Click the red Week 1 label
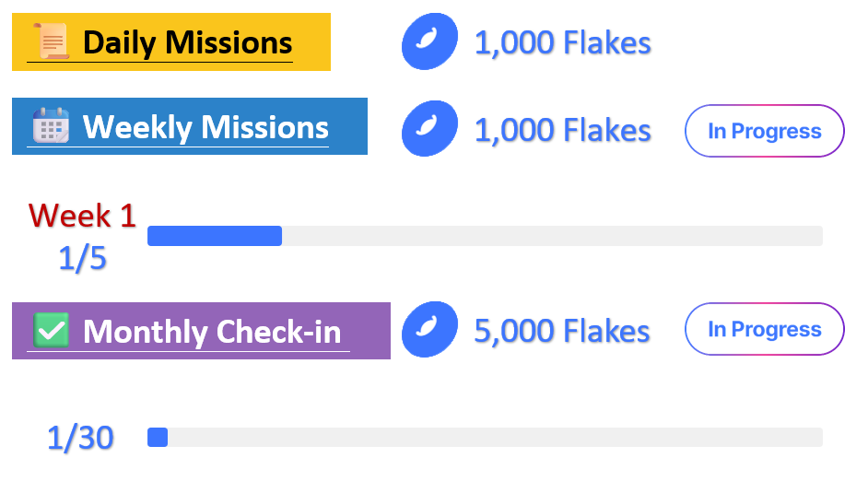Screen dimensions: 868x493 point(82,216)
